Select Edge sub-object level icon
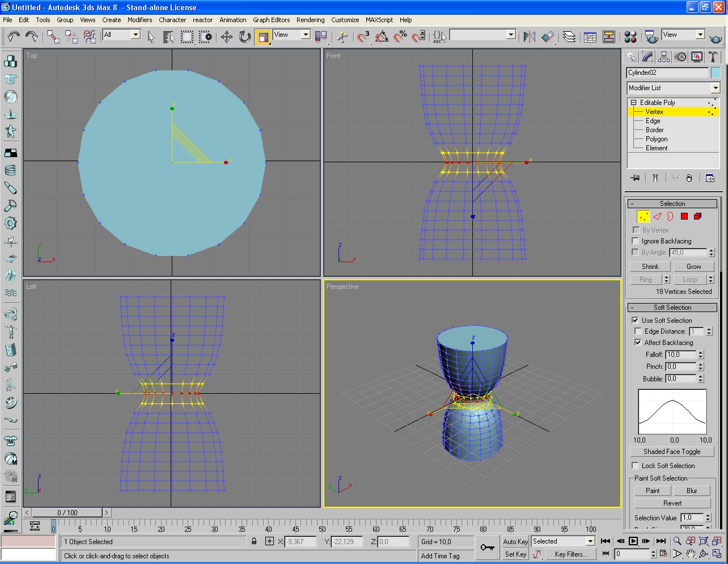This screenshot has height=564, width=728. (657, 216)
